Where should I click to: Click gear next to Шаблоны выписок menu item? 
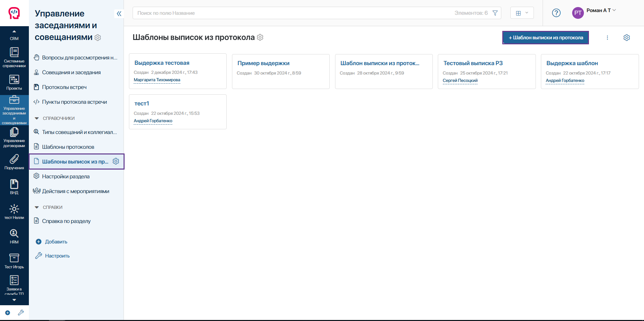[116, 162]
